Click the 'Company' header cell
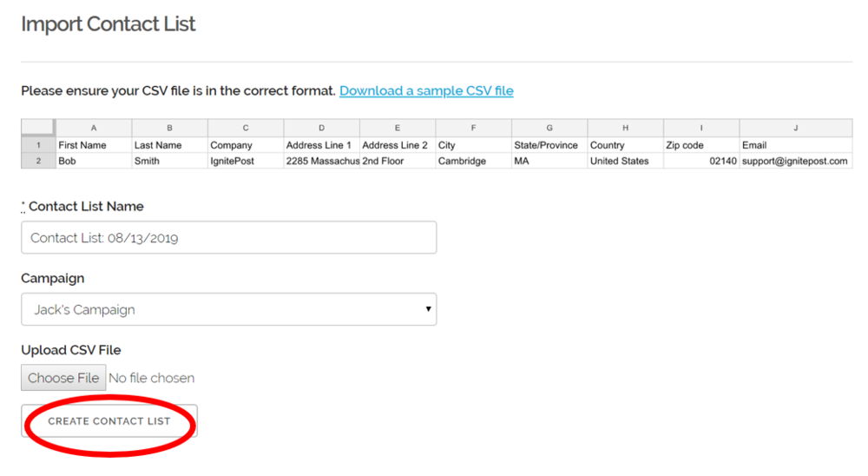Image resolution: width=868 pixels, height=476 pixels. [x=246, y=145]
